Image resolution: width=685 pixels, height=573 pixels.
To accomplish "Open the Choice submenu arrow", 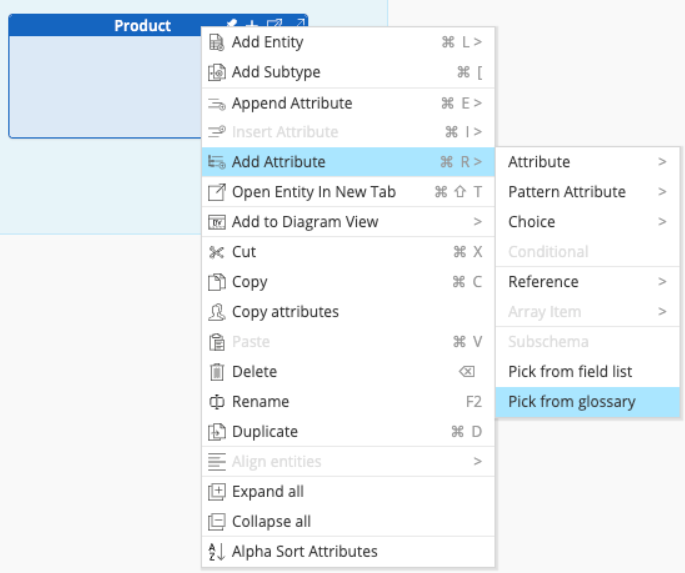I will [x=662, y=222].
